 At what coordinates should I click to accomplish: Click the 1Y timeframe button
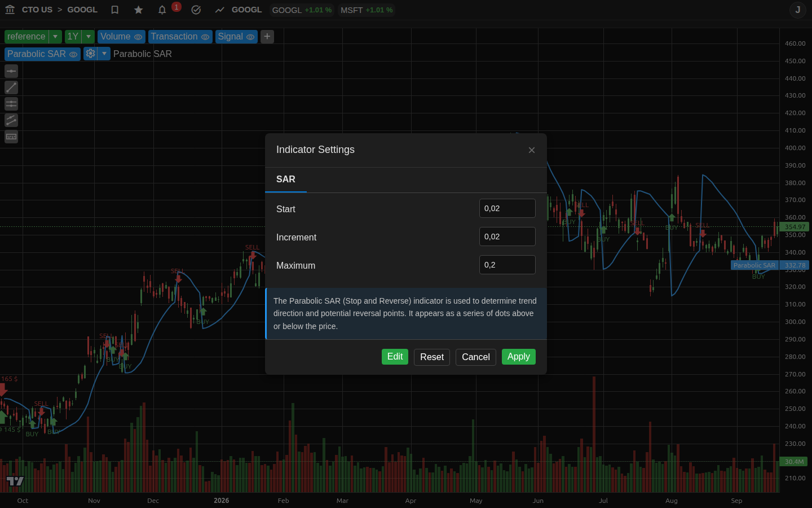(x=73, y=37)
